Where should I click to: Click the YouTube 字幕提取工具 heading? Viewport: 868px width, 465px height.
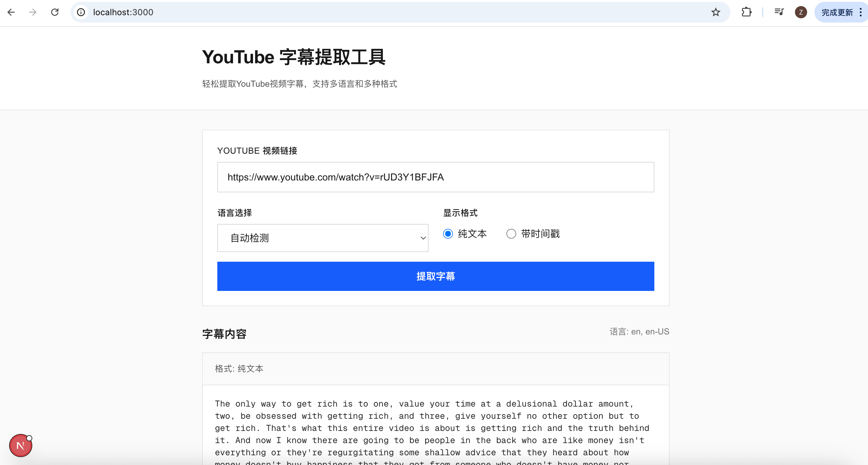click(293, 57)
